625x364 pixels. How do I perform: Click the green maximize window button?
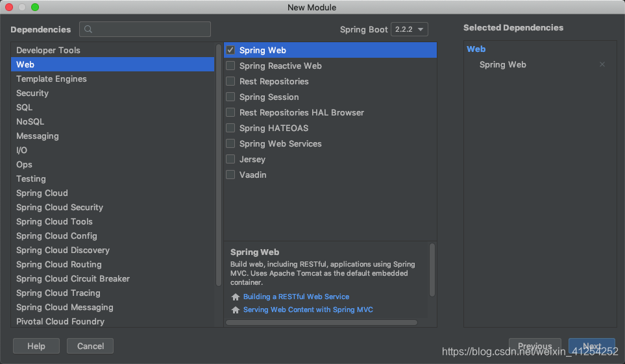35,7
